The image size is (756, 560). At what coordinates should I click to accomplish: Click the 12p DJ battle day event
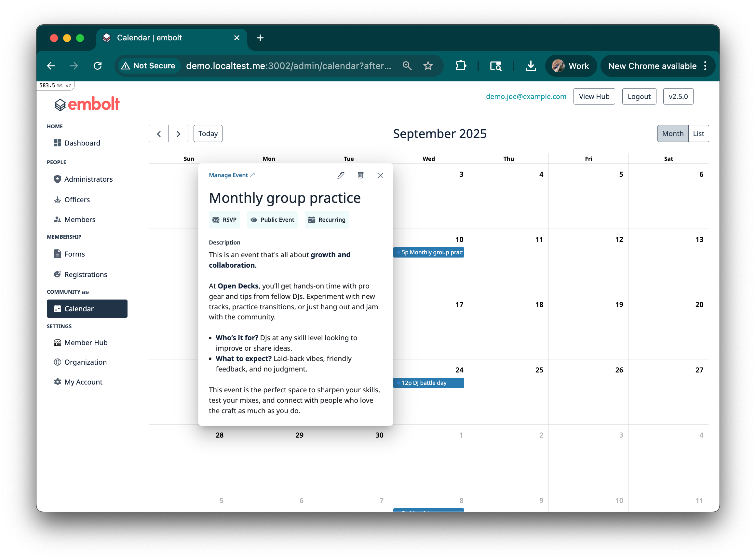428,383
